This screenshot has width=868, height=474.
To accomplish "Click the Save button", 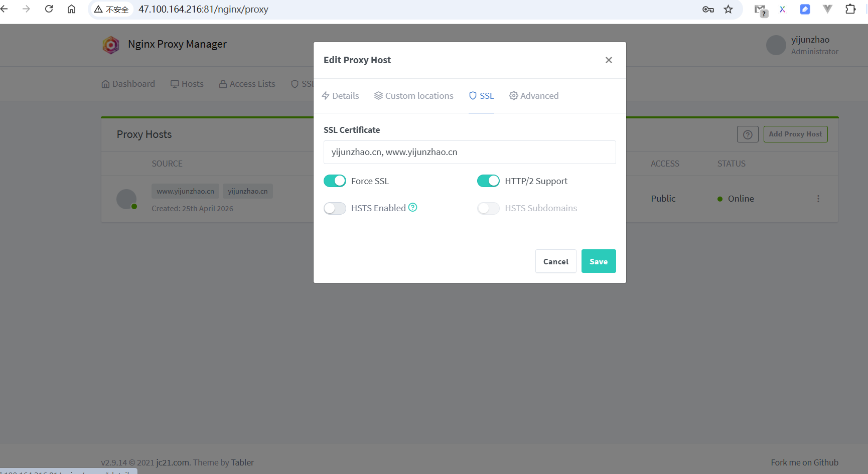I will 598,261.
